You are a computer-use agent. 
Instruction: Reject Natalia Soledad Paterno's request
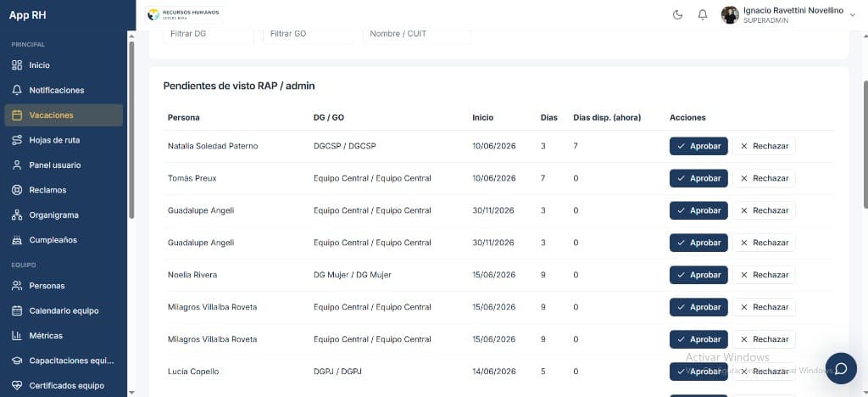(764, 146)
